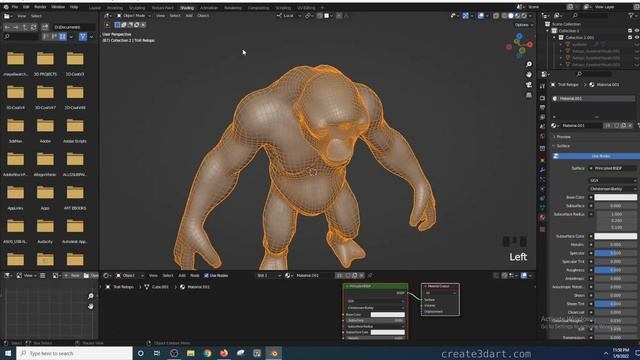The image size is (640, 360).
Task: Collapse Collection 2 in outliner
Action: 548,31
